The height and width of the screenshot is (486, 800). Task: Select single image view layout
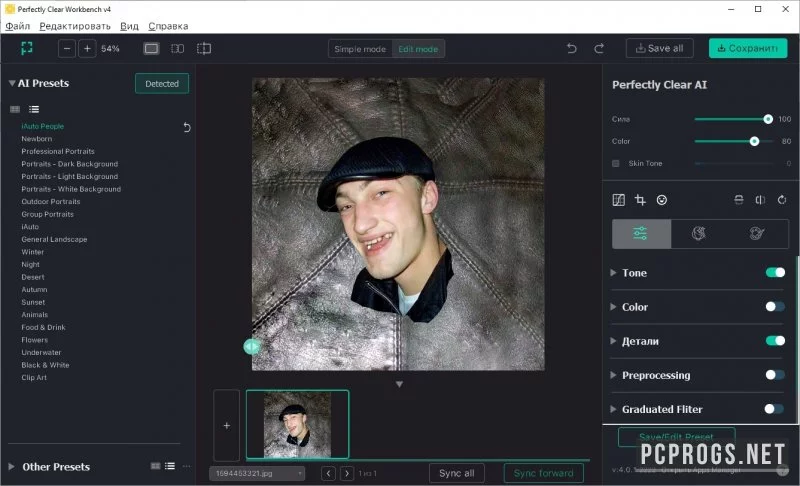[x=151, y=48]
